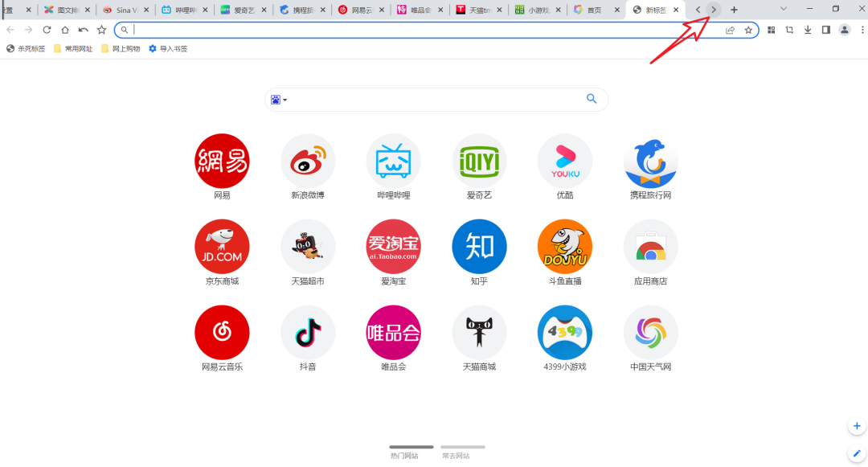Open the 天猫超市 shortcut icon
The image size is (868, 467).
point(308,247)
